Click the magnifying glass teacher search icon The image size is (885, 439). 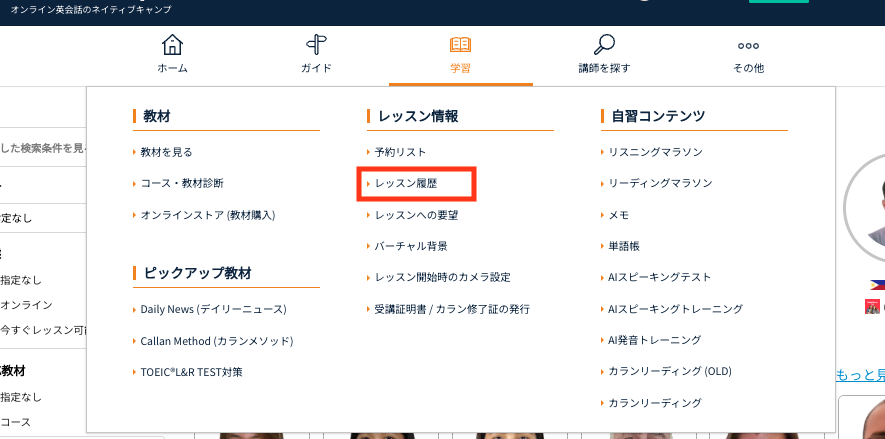(604, 46)
